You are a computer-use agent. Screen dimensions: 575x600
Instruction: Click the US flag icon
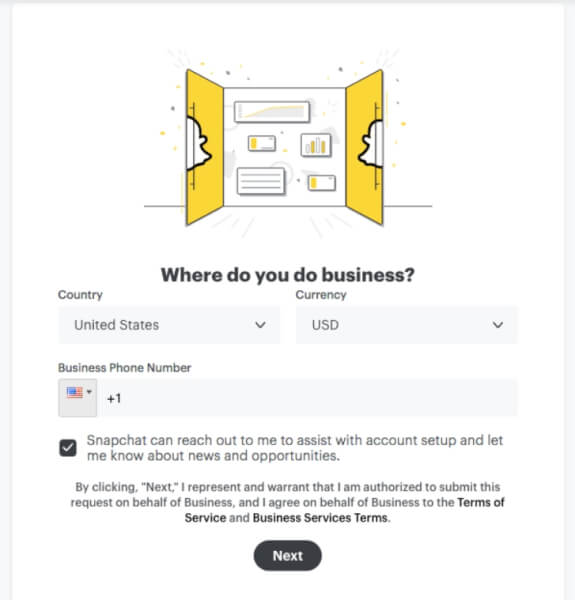(x=75, y=392)
